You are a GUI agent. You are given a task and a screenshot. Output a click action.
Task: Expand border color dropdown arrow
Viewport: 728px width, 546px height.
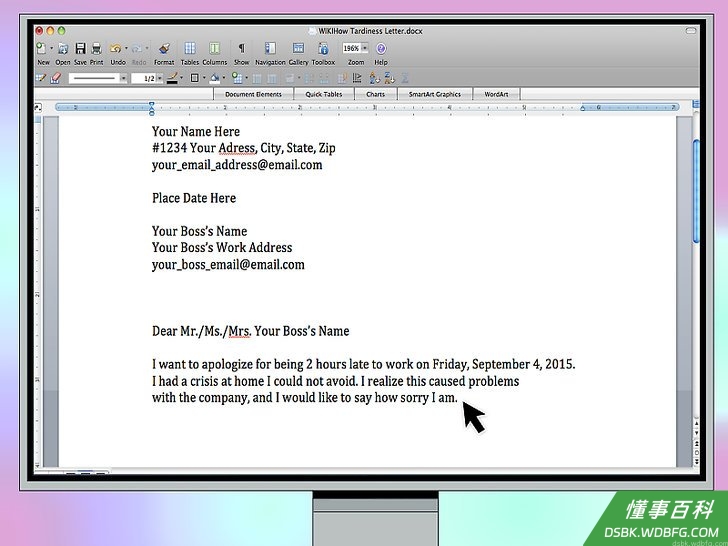181,78
